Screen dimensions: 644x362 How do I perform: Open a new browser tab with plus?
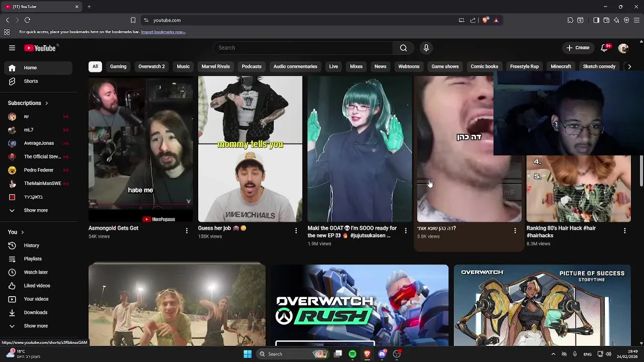(89, 7)
